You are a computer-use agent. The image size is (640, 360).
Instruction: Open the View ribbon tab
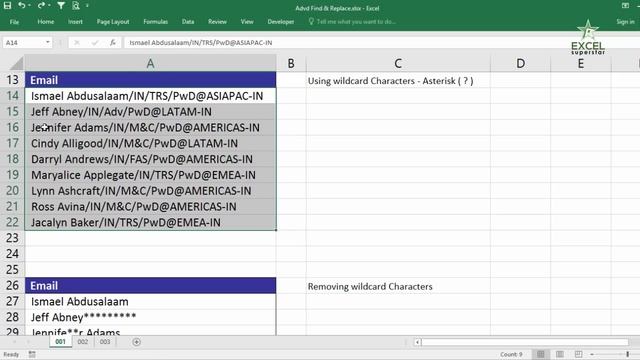(x=247, y=22)
